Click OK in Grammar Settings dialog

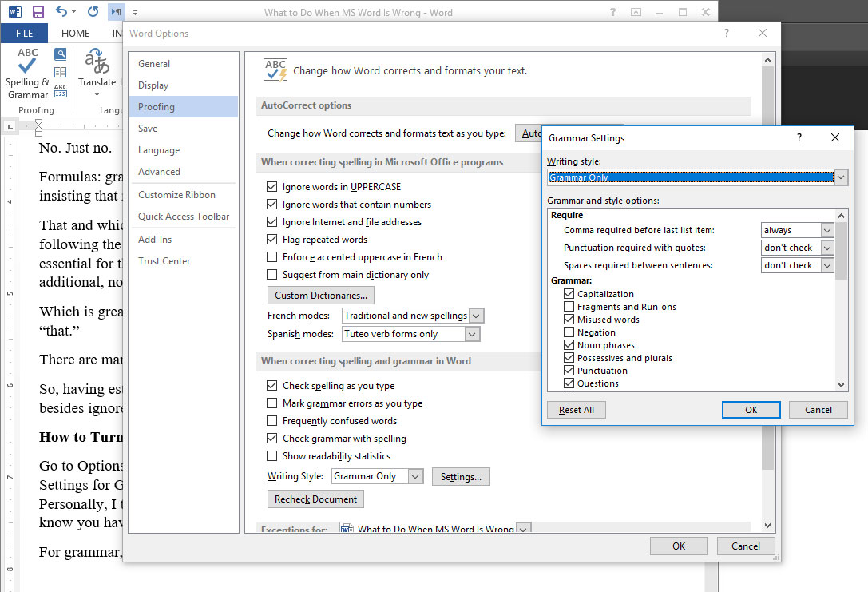[751, 410]
